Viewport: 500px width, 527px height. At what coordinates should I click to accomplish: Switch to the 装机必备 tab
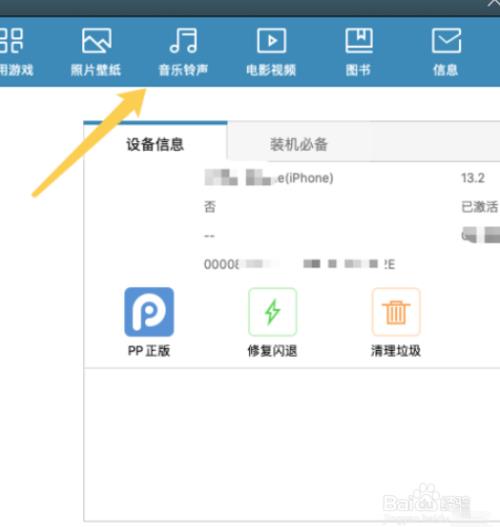[x=299, y=144]
